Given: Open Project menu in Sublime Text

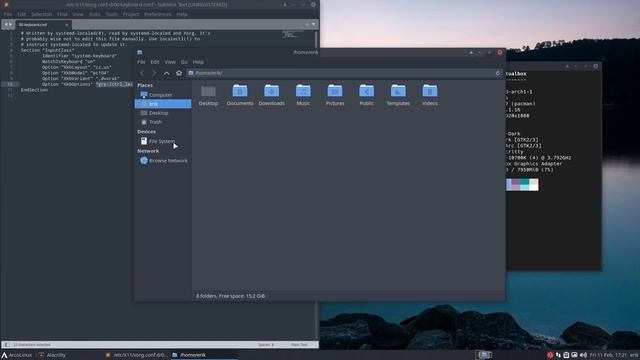Looking at the screenshot, I should click(131, 14).
